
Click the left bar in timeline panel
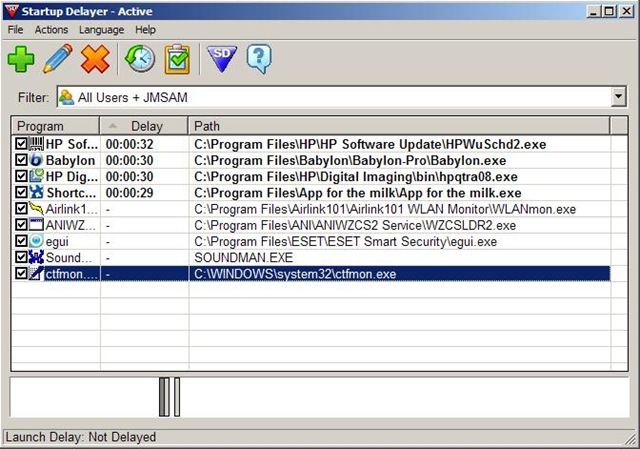click(164, 397)
